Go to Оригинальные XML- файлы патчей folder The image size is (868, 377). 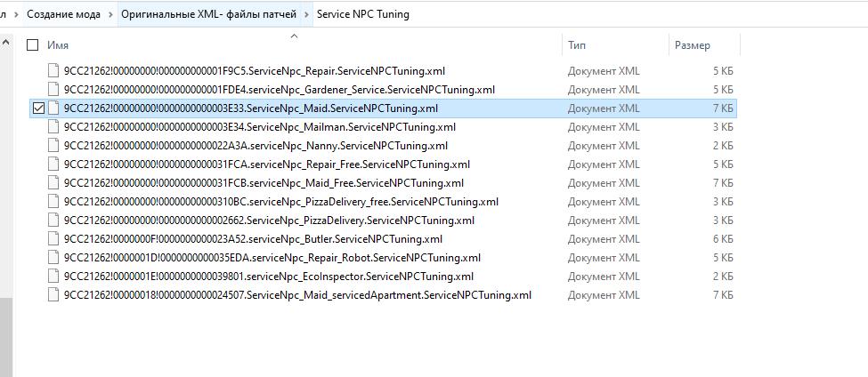[209, 14]
